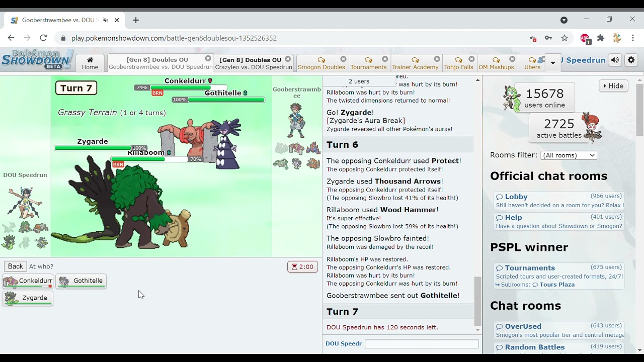
Task: Target Conkeldurr with the move
Action: 28,281
